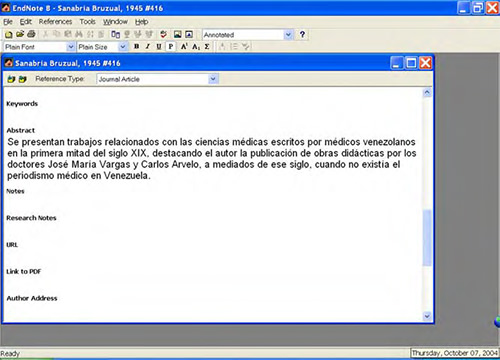The width and height of the screenshot is (500, 360).
Task: Click the Cut scissors icon
Action: pos(45,34)
